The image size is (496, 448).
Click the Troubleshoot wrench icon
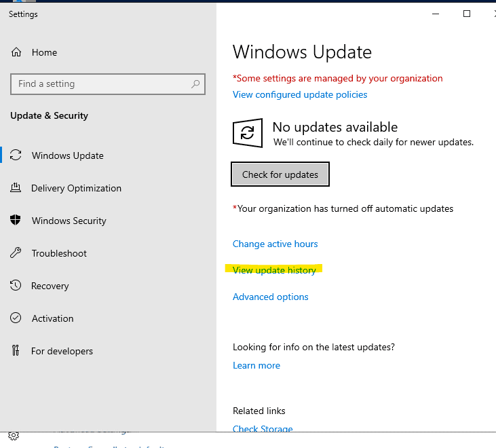16,253
